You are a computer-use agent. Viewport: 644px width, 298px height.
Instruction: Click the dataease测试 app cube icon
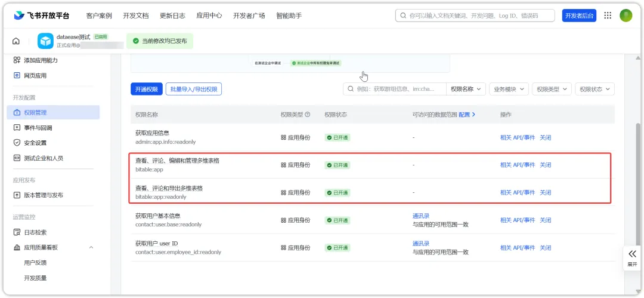[x=45, y=41]
